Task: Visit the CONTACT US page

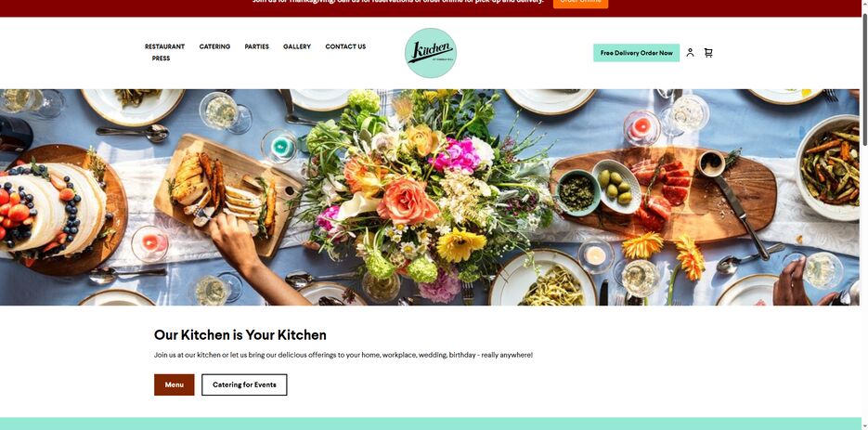Action: coord(345,46)
